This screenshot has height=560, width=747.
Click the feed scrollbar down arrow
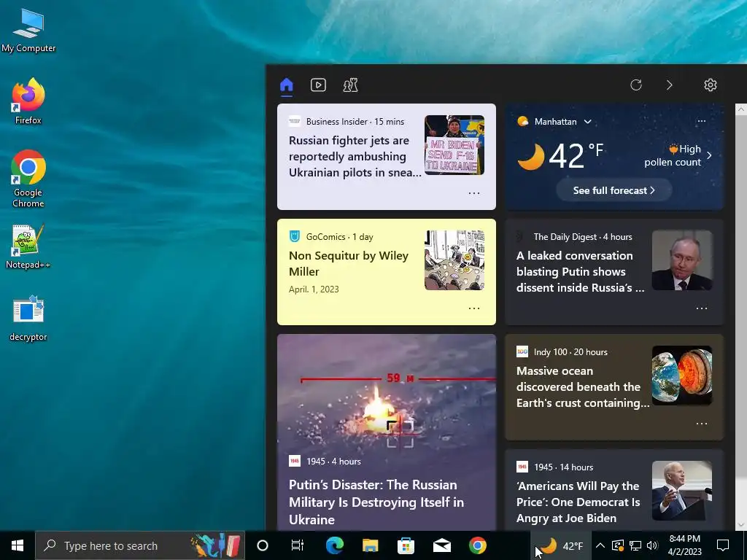point(741,524)
